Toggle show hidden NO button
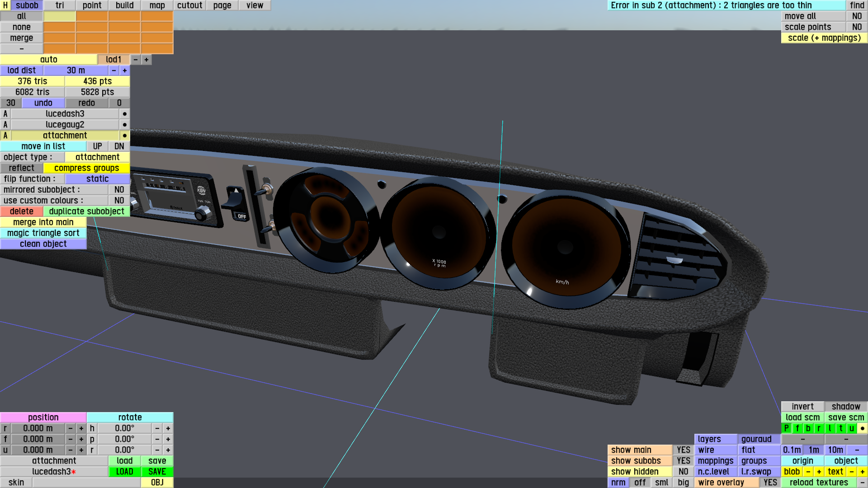Screen dimensions: 868x488 coord(683,472)
